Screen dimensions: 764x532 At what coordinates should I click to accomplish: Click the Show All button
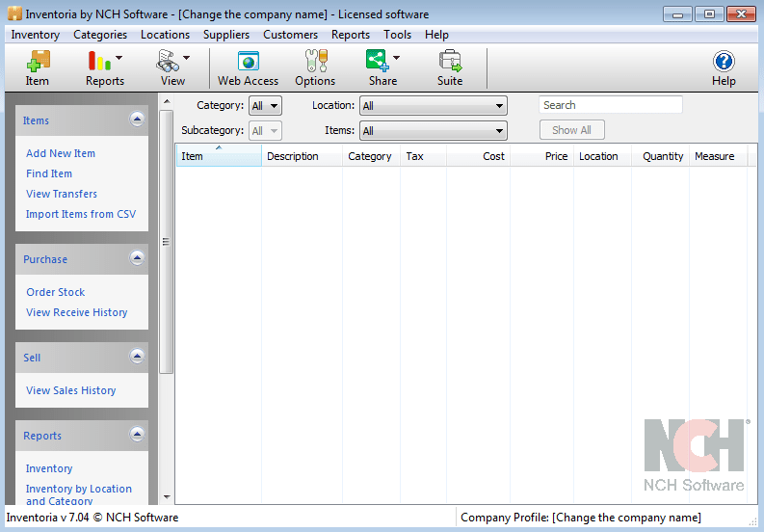tap(572, 130)
